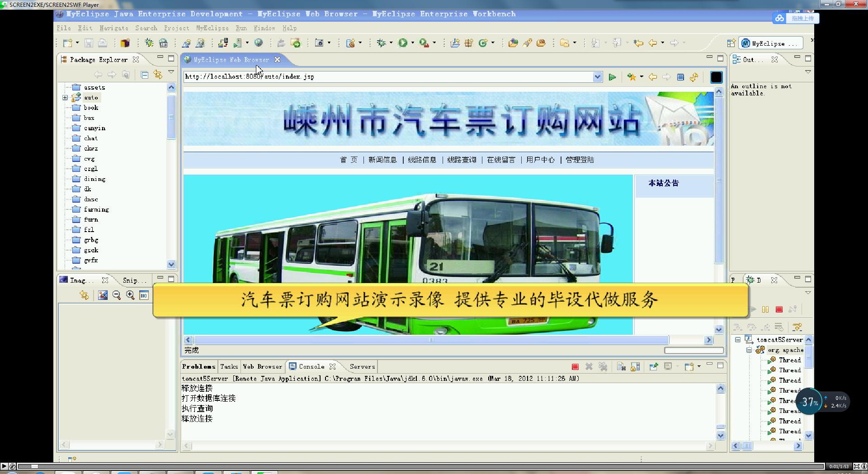This screenshot has width=868, height=474.
Task: Switch to the Tasks tab
Action: click(229, 367)
